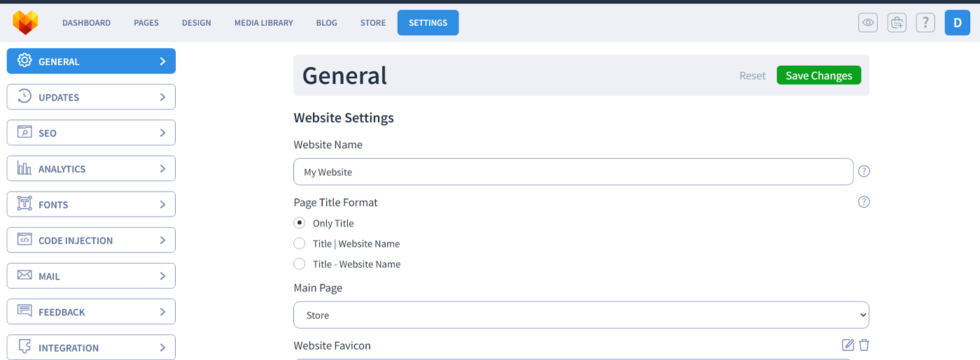This screenshot has height=360, width=980.
Task: Click the edit favicon pencil icon
Action: [x=848, y=345]
